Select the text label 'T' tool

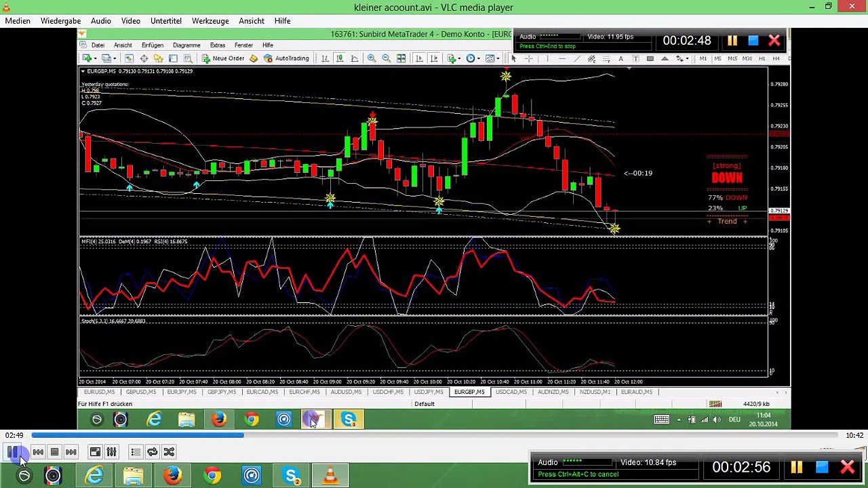click(635, 58)
